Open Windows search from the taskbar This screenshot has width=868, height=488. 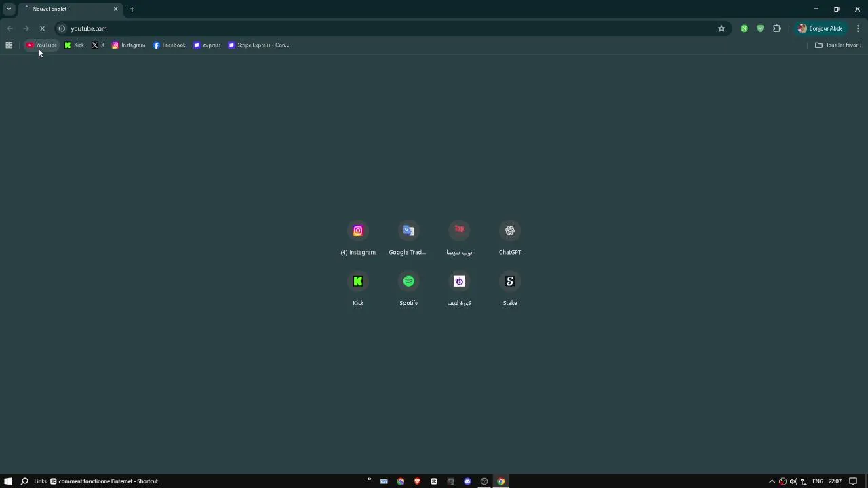pyautogui.click(x=24, y=481)
